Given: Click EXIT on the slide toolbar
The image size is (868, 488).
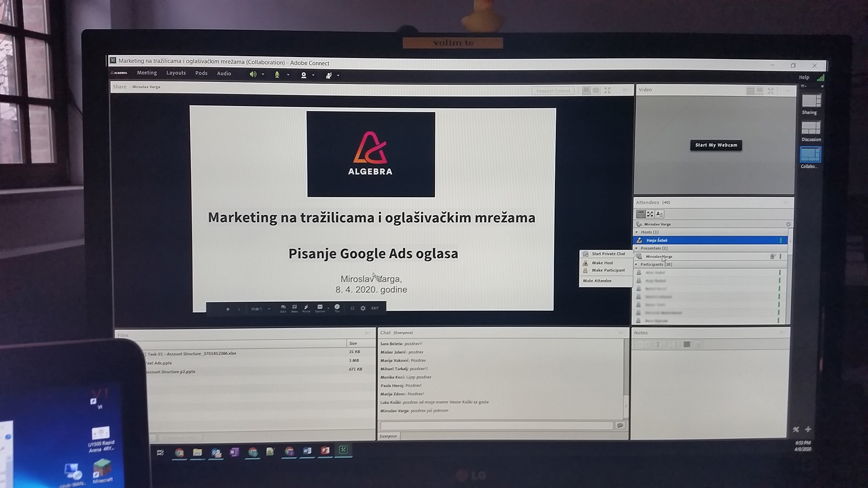Looking at the screenshot, I should (375, 308).
